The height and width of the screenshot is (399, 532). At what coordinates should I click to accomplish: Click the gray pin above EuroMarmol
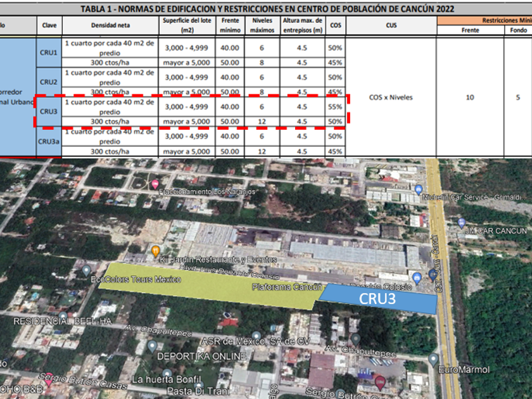(433, 360)
